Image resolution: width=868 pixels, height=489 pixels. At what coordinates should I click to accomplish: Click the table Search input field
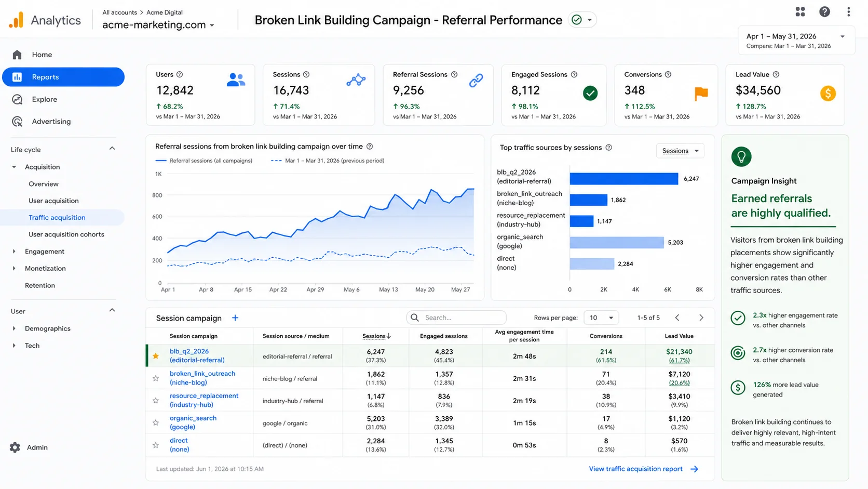(456, 318)
